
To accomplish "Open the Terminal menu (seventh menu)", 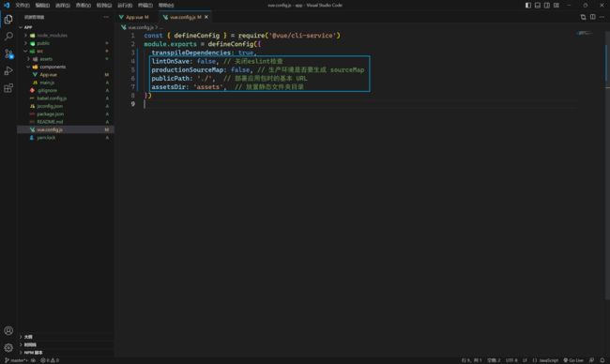I will [x=145, y=5].
